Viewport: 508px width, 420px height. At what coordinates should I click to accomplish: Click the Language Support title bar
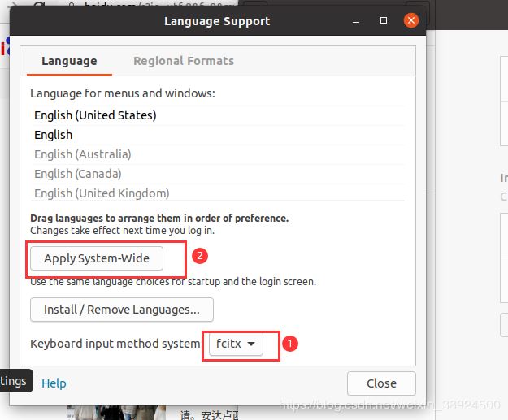click(x=217, y=20)
